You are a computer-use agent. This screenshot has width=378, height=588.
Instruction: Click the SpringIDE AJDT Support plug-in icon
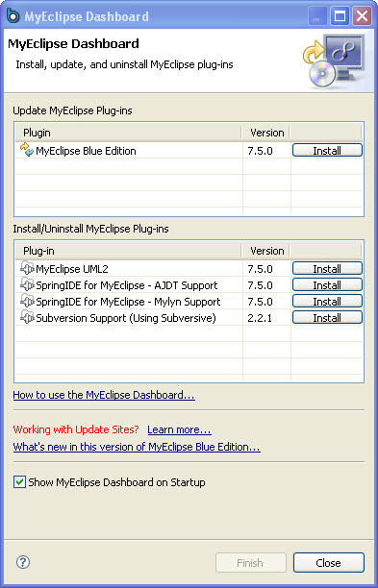coord(27,285)
